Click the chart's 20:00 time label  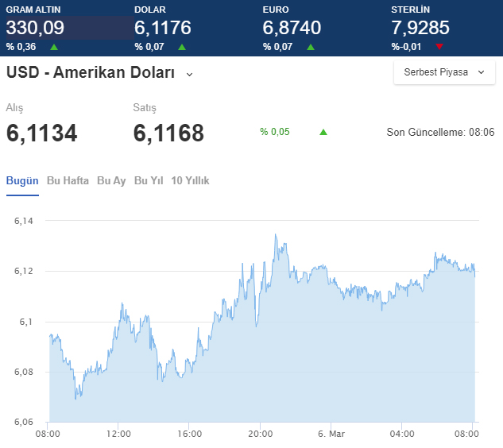point(261,434)
